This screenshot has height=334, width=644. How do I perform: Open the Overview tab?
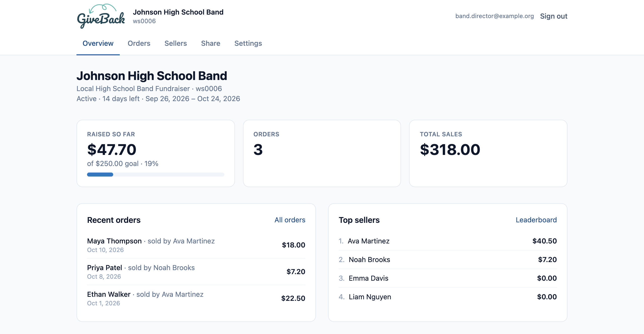coord(98,43)
